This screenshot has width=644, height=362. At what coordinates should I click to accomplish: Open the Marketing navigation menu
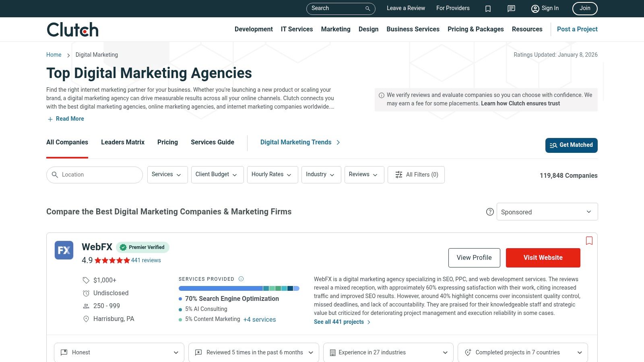tap(336, 29)
